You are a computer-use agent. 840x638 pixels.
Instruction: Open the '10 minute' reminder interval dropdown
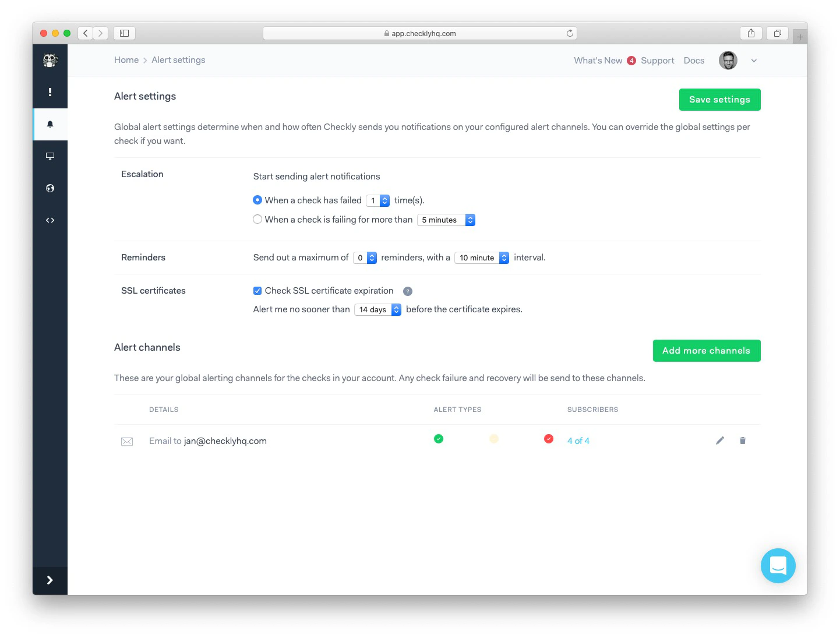pyautogui.click(x=482, y=258)
